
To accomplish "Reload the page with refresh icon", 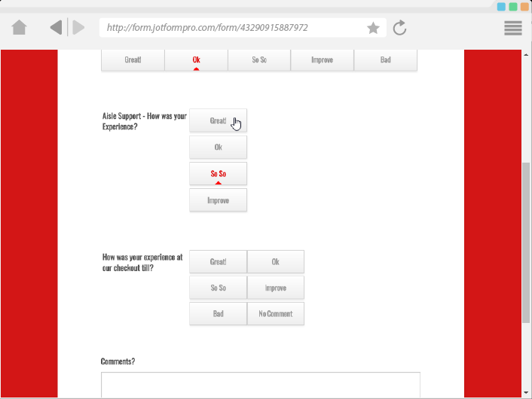I will (x=400, y=28).
